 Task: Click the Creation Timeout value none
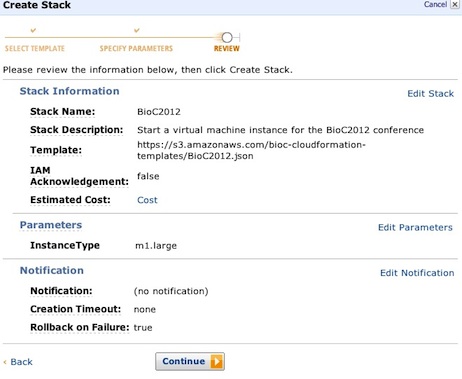click(x=145, y=310)
